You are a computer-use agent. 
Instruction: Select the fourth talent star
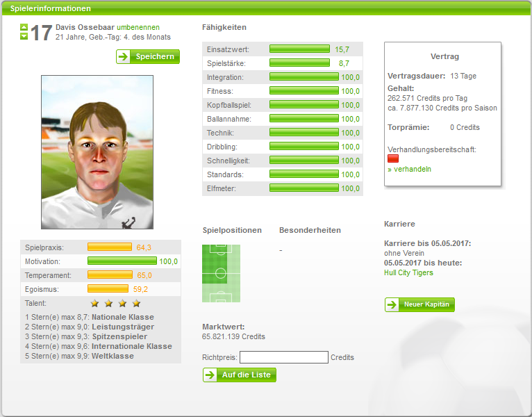point(136,303)
